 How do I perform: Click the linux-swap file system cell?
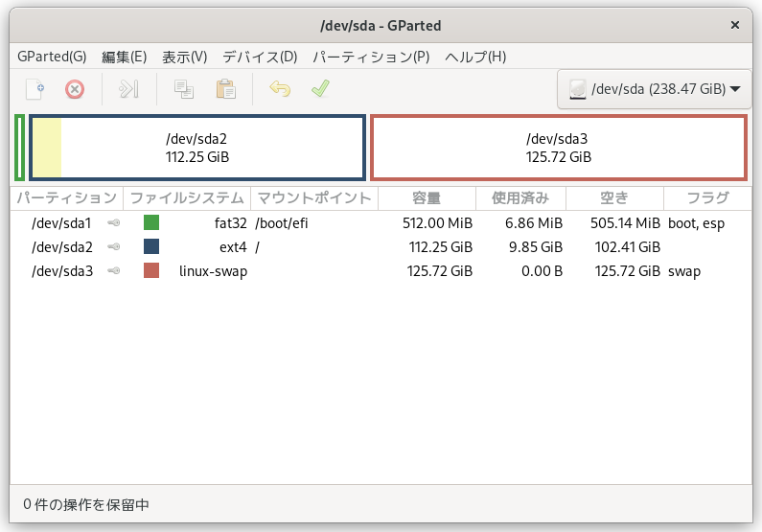click(214, 271)
